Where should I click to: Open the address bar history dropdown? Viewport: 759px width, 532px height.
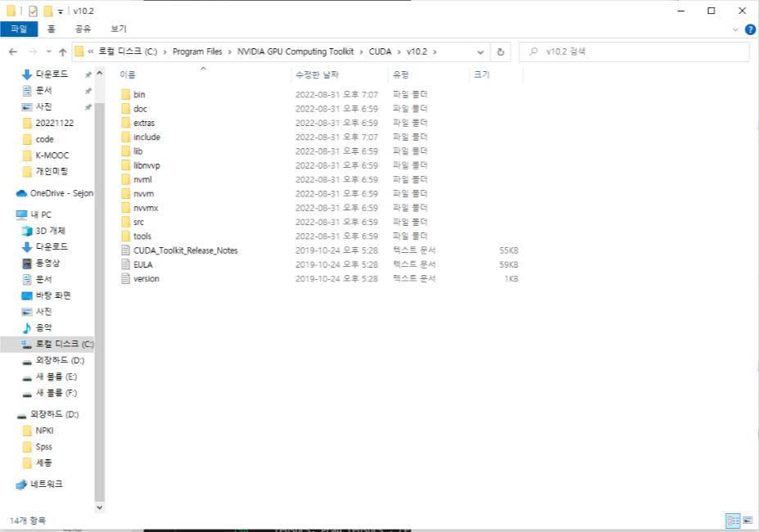click(x=480, y=52)
